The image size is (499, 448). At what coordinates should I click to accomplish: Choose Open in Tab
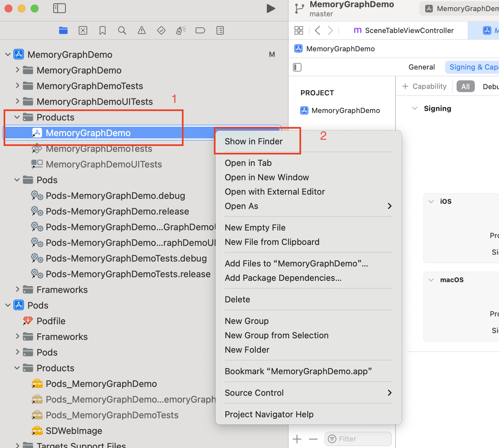coord(248,163)
